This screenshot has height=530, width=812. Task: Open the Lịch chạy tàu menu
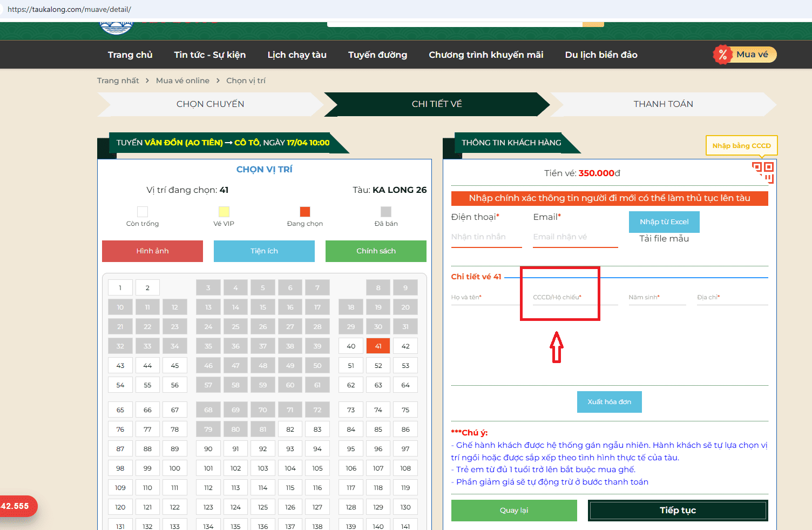point(297,55)
